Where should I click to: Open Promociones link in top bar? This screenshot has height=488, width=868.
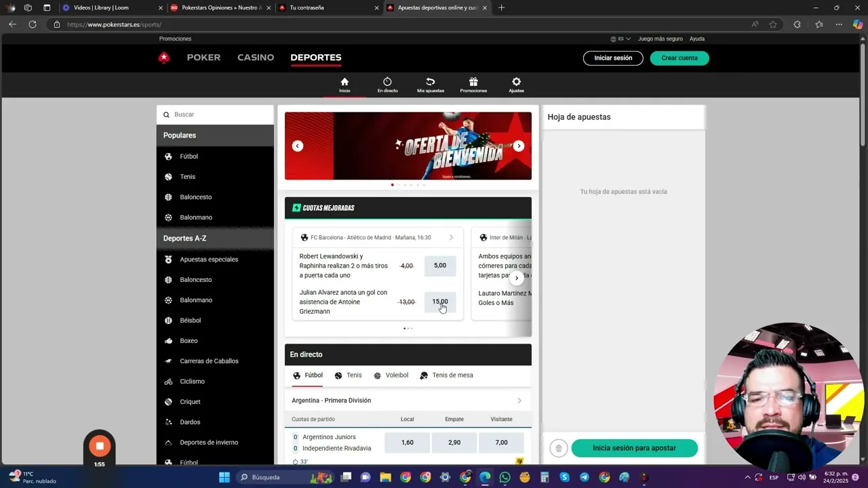click(175, 39)
